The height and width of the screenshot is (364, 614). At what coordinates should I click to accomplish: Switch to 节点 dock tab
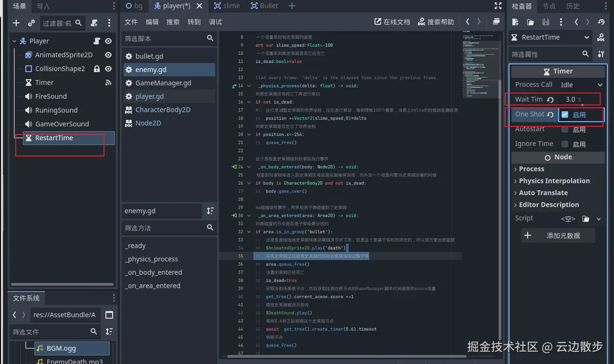click(549, 6)
